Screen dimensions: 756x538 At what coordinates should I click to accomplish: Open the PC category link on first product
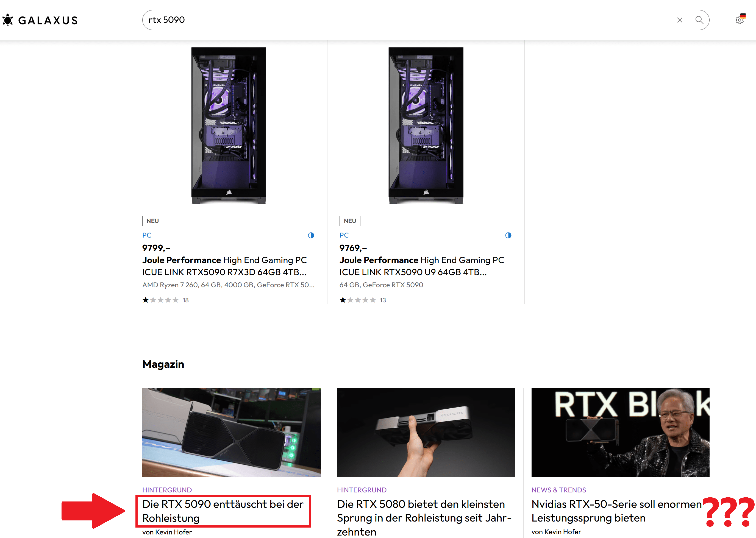147,235
